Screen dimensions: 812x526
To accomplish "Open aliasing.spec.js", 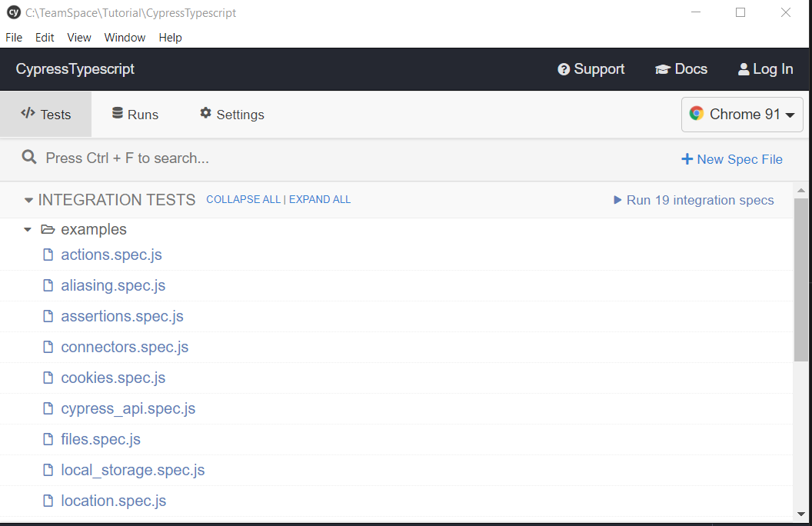I will tap(113, 285).
